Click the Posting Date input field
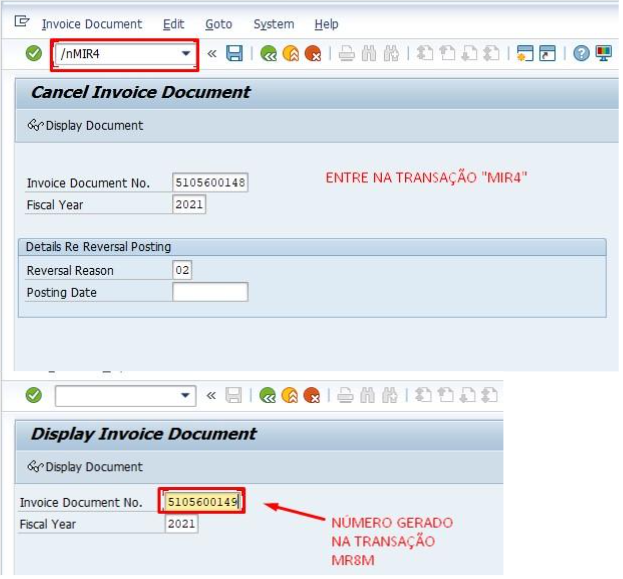This screenshot has width=623, height=579. tap(210, 292)
